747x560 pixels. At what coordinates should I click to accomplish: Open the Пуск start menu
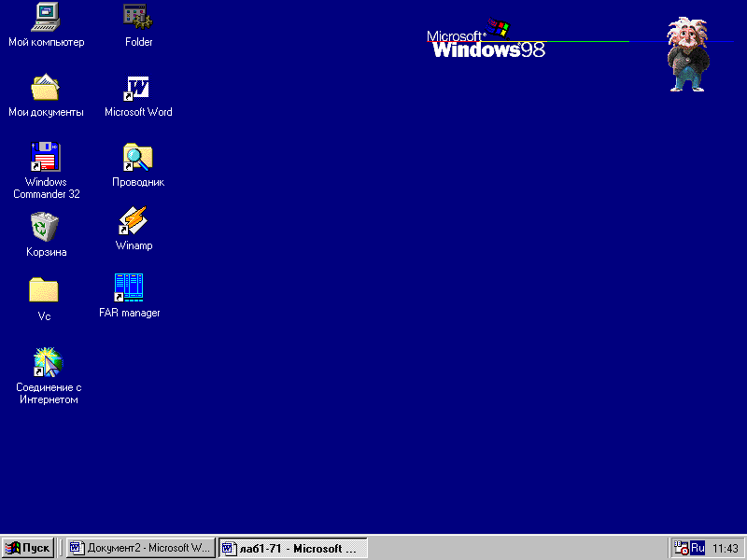tap(28, 548)
